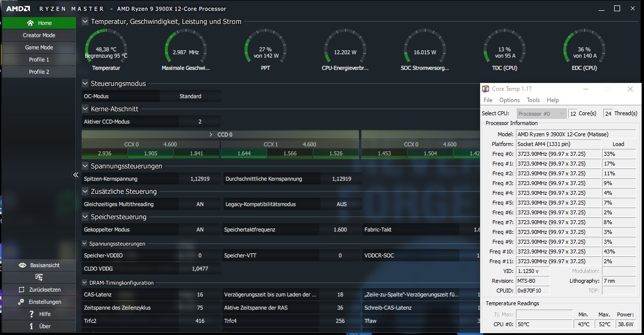Toggle Gekoppelter Modus AN value
The width and height of the screenshot is (644, 335).
[200, 230]
